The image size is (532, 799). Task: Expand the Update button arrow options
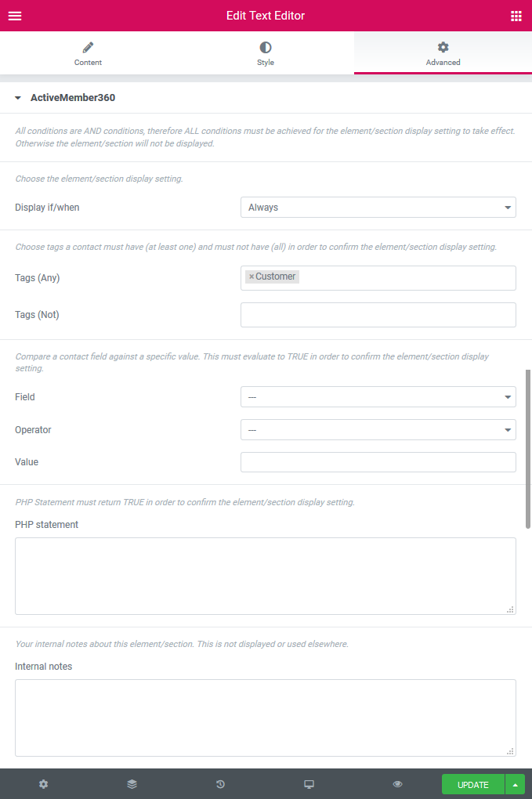point(515,783)
